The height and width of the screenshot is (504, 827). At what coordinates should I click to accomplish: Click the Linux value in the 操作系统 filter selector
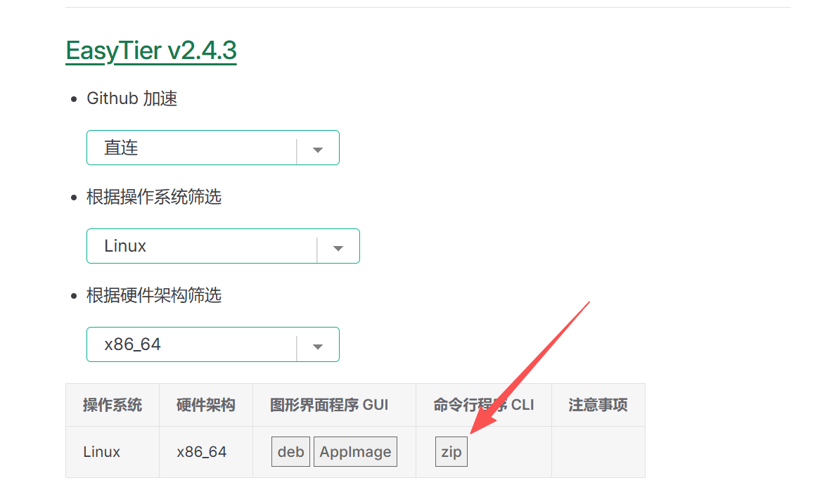coord(125,246)
